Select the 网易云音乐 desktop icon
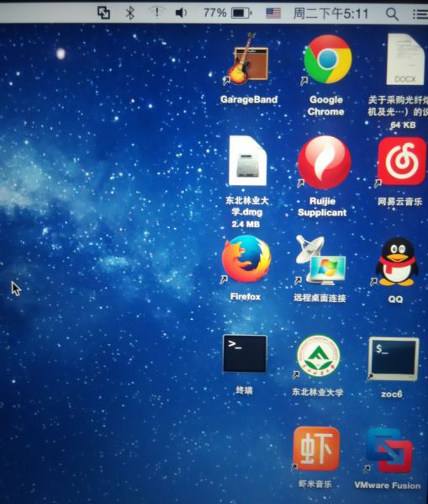This screenshot has height=504, width=428. [x=402, y=161]
